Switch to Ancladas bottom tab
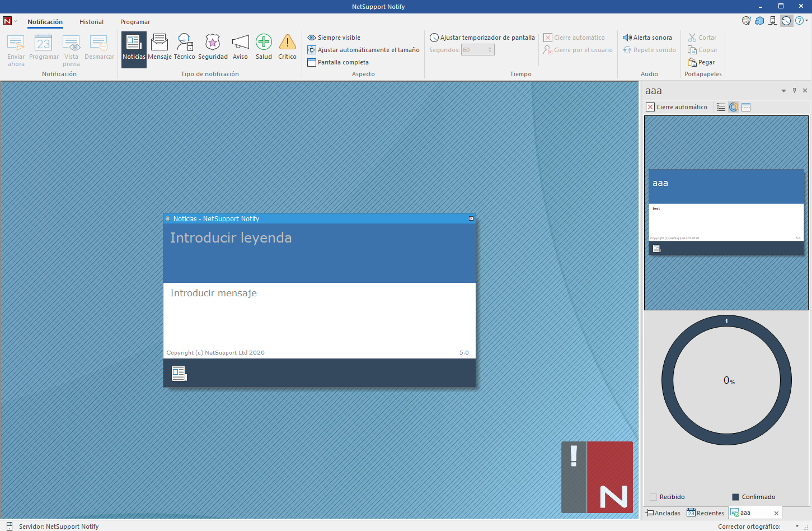 (664, 513)
